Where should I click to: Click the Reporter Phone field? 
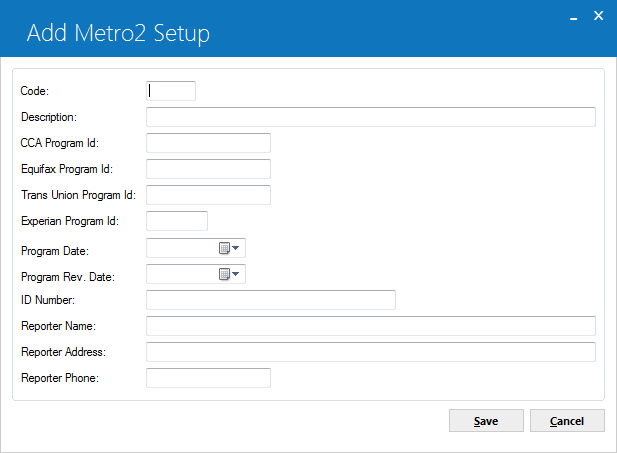(x=208, y=378)
